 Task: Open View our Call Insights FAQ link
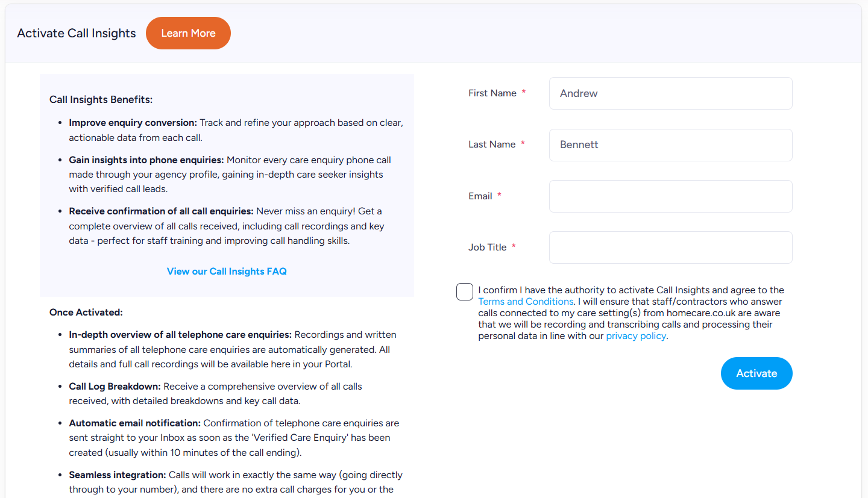click(x=227, y=272)
